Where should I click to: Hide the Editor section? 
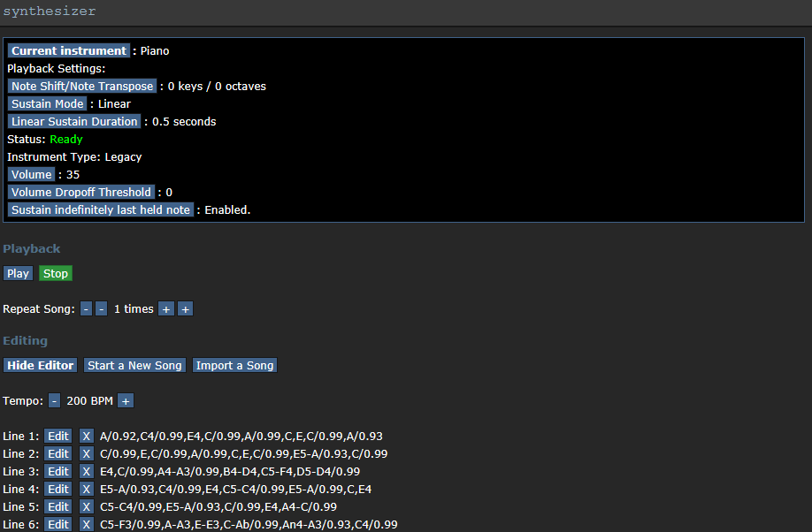(41, 365)
